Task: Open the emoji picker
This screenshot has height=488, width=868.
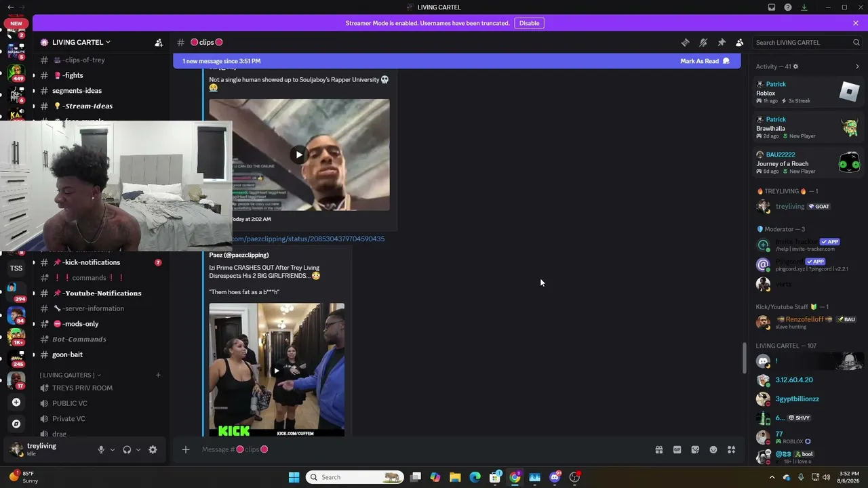Action: [713, 449]
